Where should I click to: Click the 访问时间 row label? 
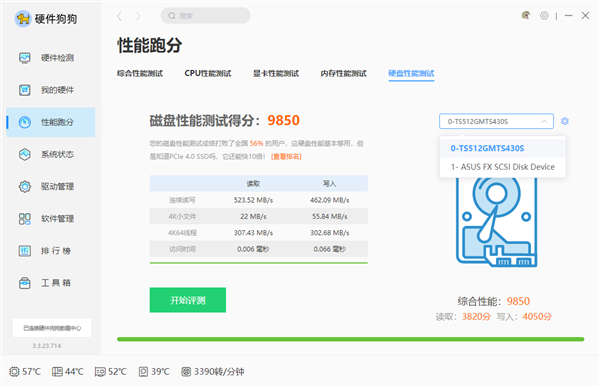pyautogui.click(x=182, y=249)
